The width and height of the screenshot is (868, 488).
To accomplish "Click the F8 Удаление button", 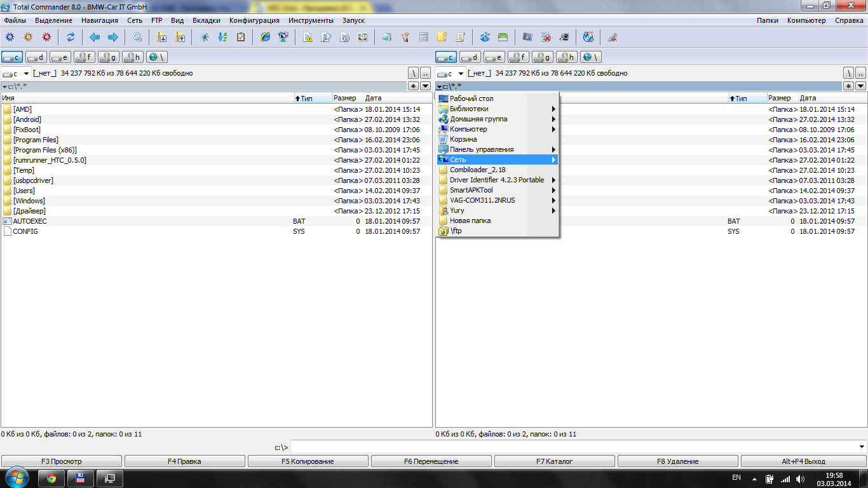I will coord(678,461).
